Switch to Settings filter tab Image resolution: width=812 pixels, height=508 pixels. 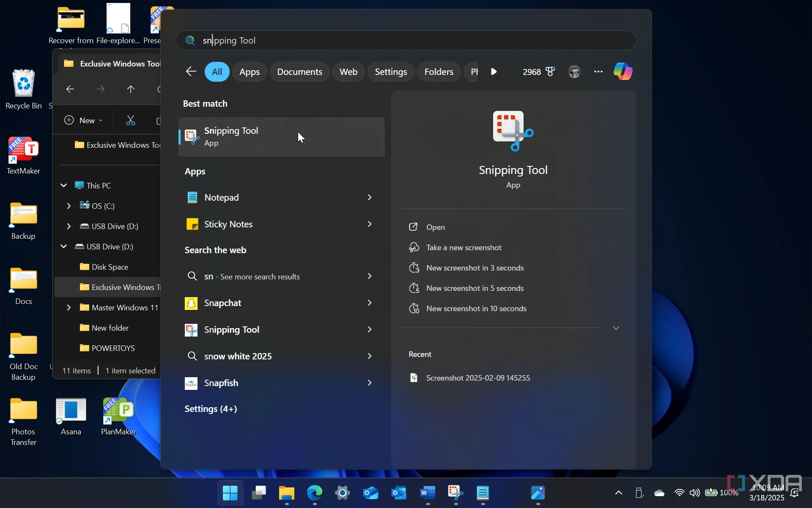pos(391,72)
